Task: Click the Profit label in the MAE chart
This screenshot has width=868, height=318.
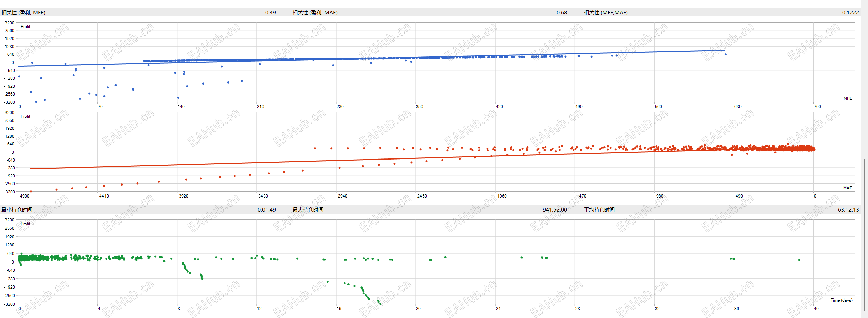Action: [x=25, y=116]
